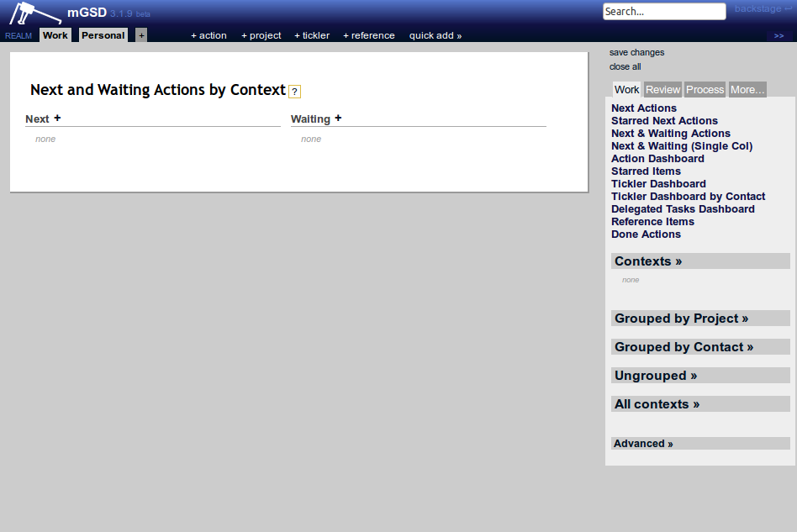This screenshot has height=532, width=797.
Task: Open Reference Items view
Action: (652, 222)
